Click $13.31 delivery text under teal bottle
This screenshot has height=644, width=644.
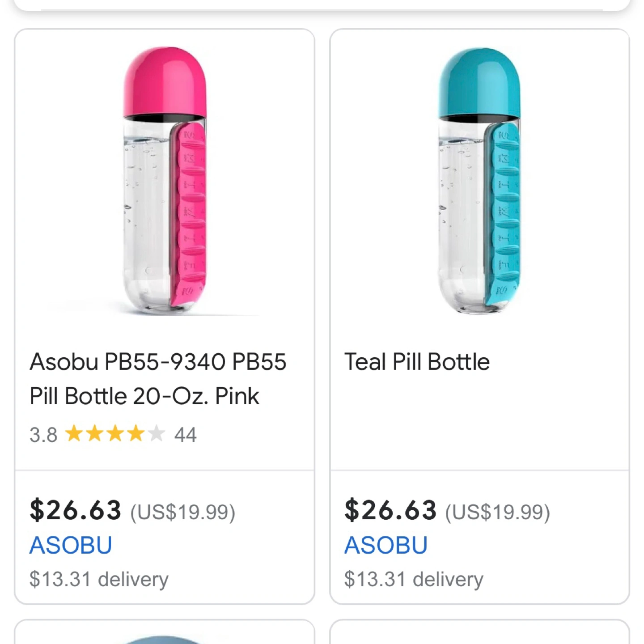pyautogui.click(x=414, y=579)
